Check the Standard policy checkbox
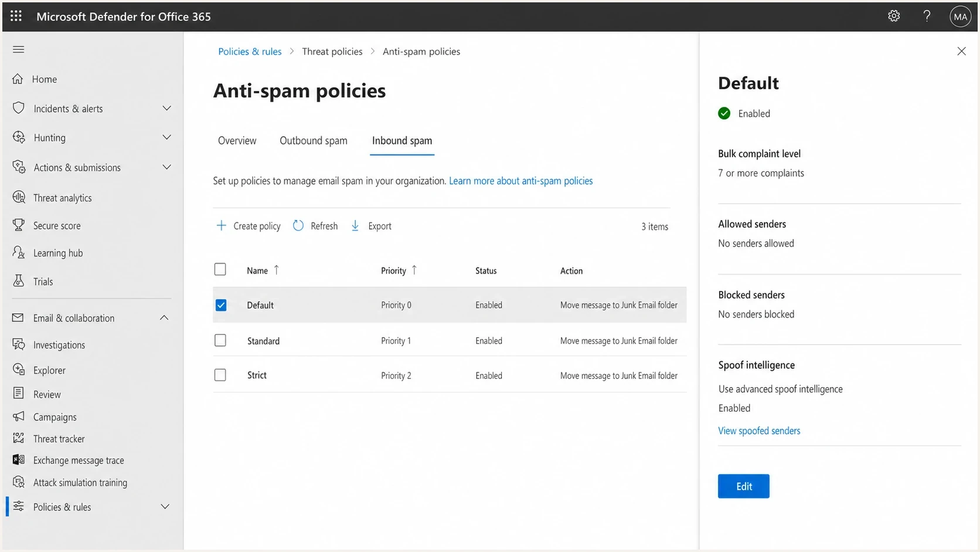Image resolution: width=980 pixels, height=552 pixels. pyautogui.click(x=220, y=340)
